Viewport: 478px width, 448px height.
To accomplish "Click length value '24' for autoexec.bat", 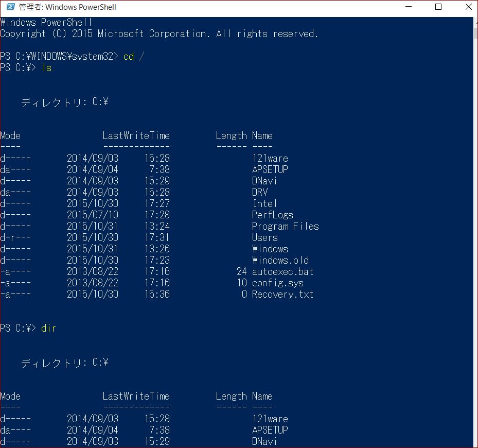I will tap(242, 271).
